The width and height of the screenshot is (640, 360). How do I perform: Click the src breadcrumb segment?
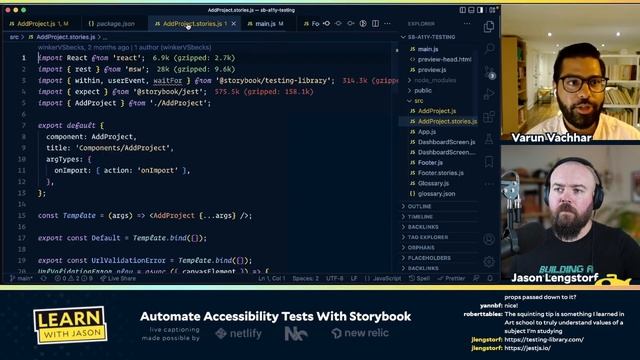tap(14, 37)
